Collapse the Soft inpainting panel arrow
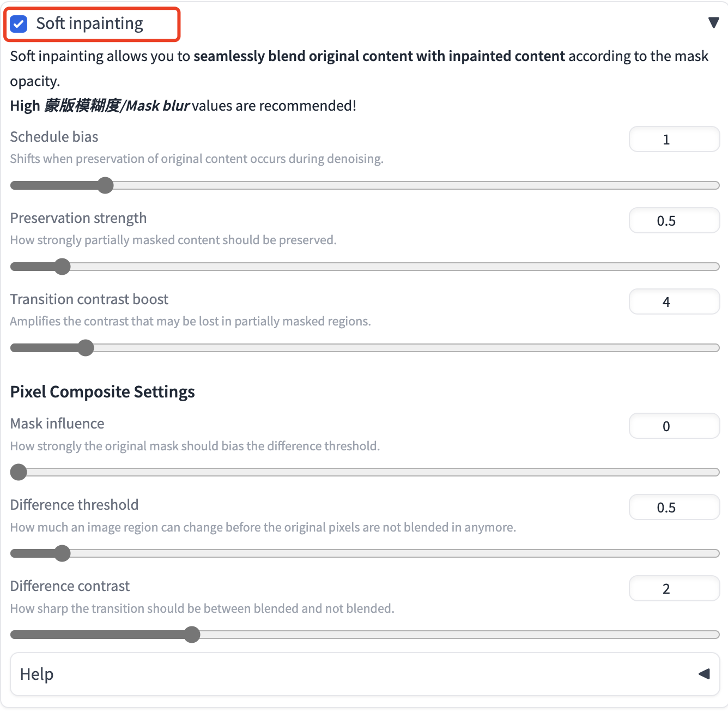 713,22
